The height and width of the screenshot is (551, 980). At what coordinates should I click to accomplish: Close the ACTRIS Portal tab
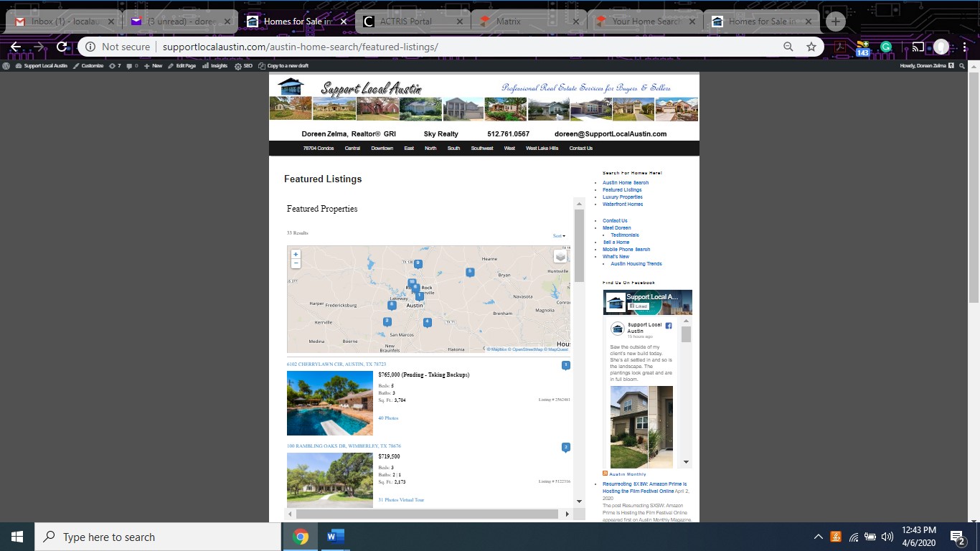[460, 22]
